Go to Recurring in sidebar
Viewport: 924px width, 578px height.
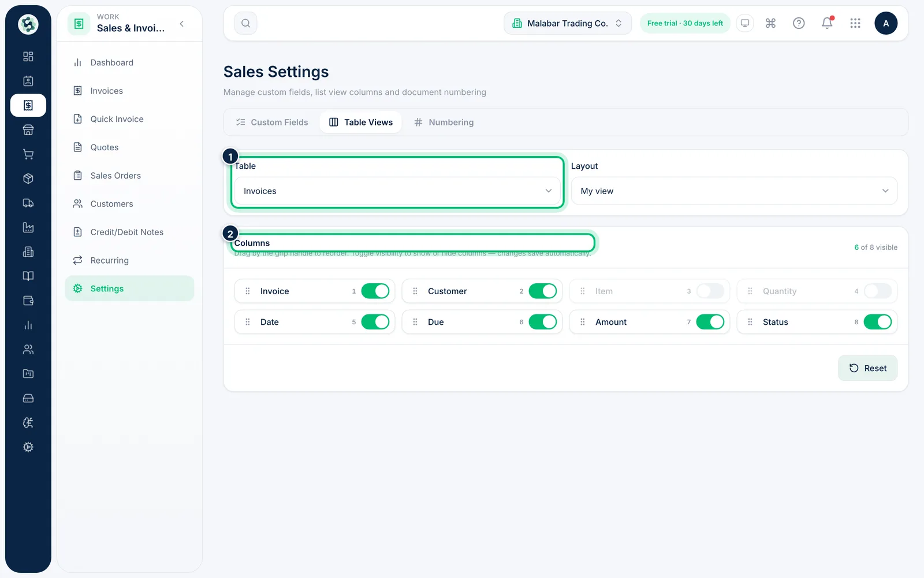129,261
